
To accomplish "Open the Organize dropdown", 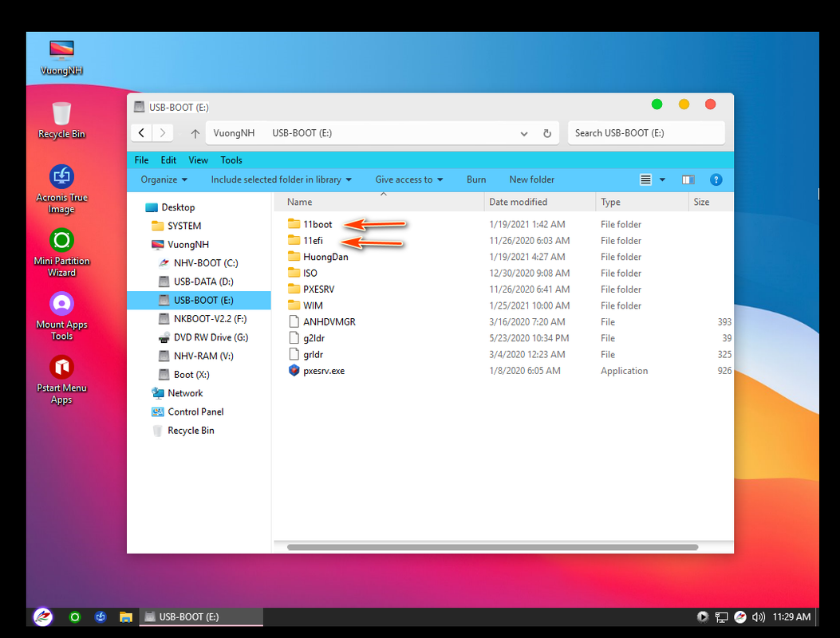I will click(164, 179).
